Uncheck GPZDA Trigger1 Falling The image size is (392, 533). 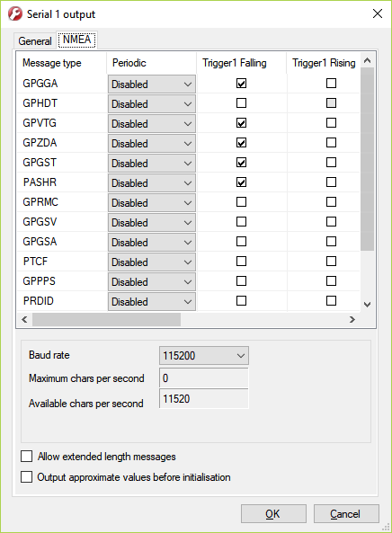pyautogui.click(x=241, y=142)
